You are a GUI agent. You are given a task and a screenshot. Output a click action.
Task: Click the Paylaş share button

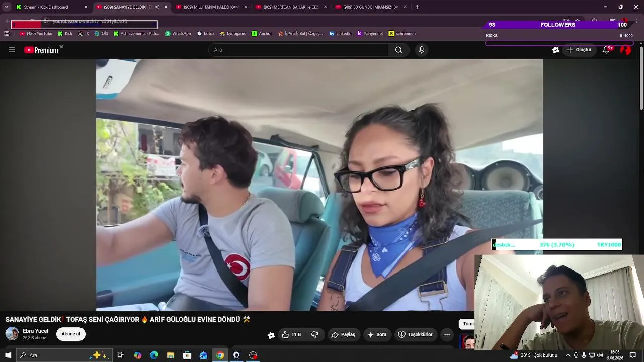[x=343, y=335]
